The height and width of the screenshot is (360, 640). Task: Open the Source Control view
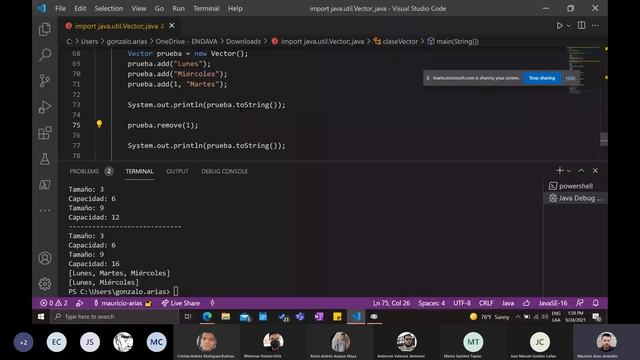45,80
